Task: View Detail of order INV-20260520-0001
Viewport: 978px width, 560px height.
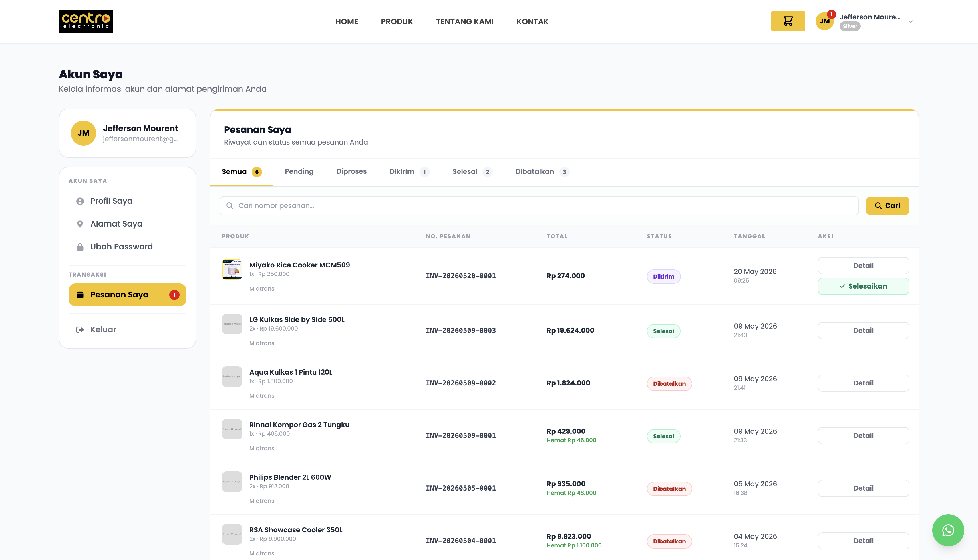Action: 863,265
